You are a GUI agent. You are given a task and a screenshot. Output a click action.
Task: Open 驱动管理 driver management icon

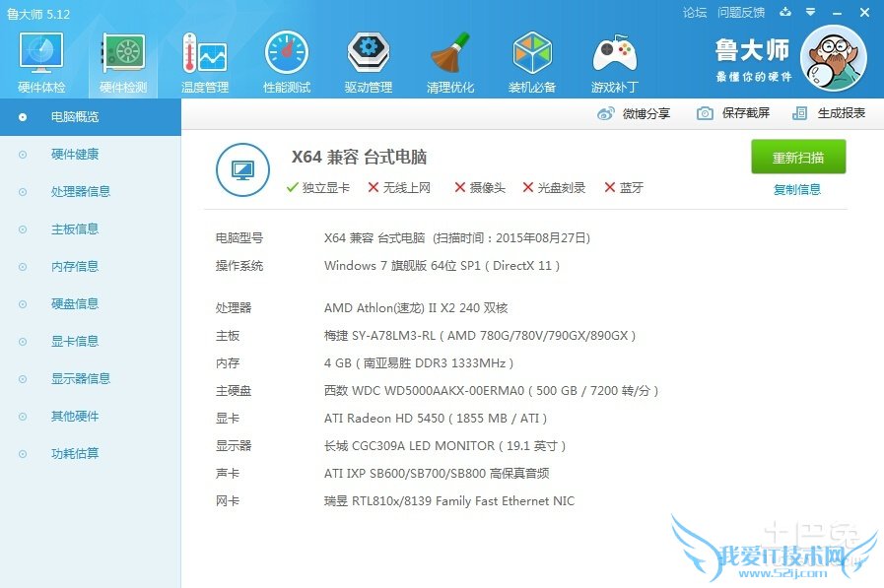(x=369, y=53)
